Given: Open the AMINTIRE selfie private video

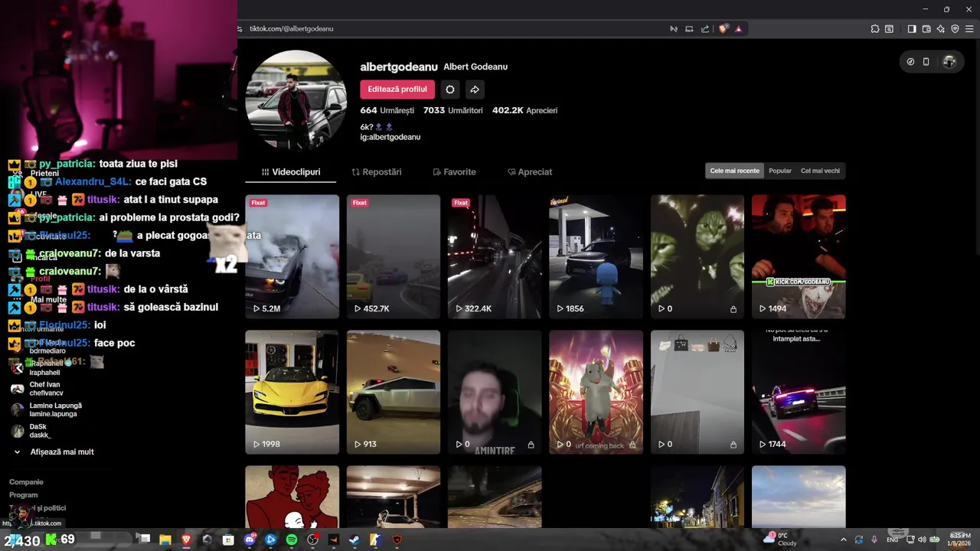Looking at the screenshot, I should (495, 392).
